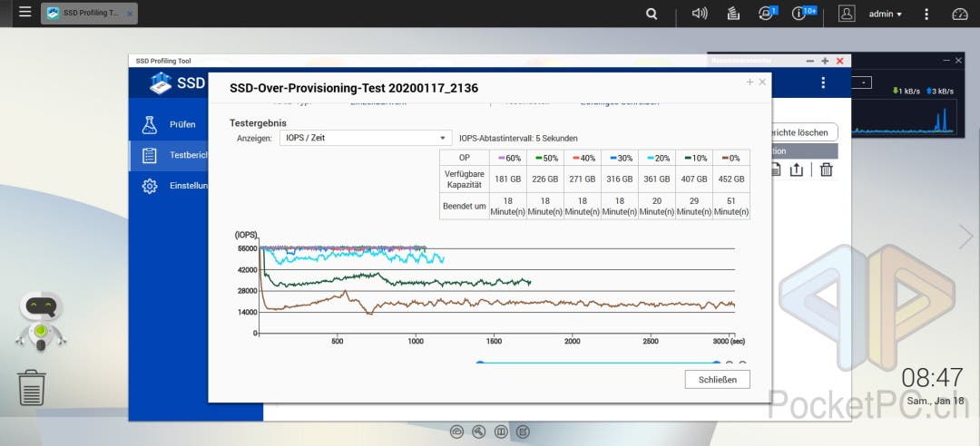The height and width of the screenshot is (446, 980).
Task: Click the left handle of chart range slider
Action: click(x=479, y=363)
